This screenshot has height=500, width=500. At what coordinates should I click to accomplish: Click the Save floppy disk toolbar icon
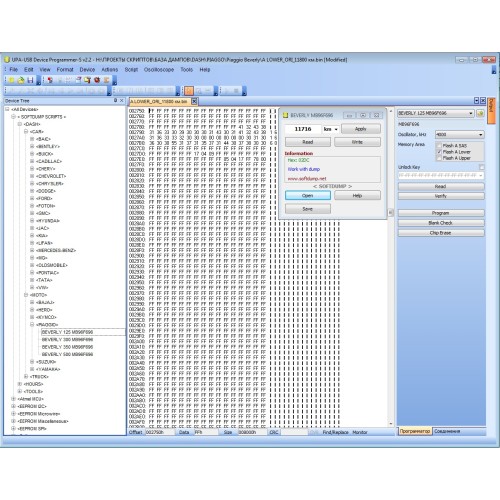30,80
